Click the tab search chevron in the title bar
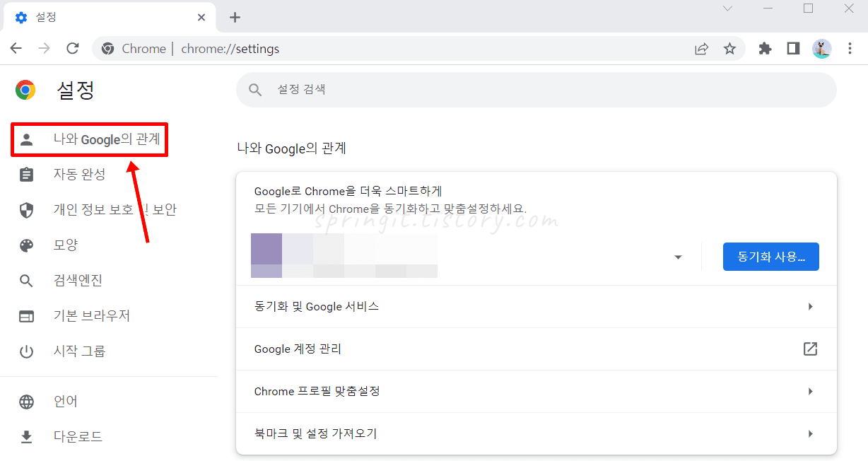Screen dimensions: 868x461 [727, 8]
